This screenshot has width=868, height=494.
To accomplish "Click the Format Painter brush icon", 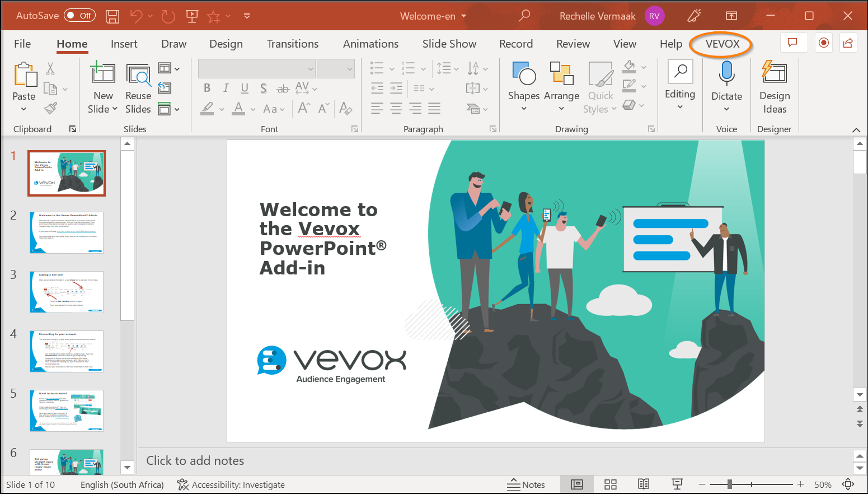I will [x=50, y=108].
